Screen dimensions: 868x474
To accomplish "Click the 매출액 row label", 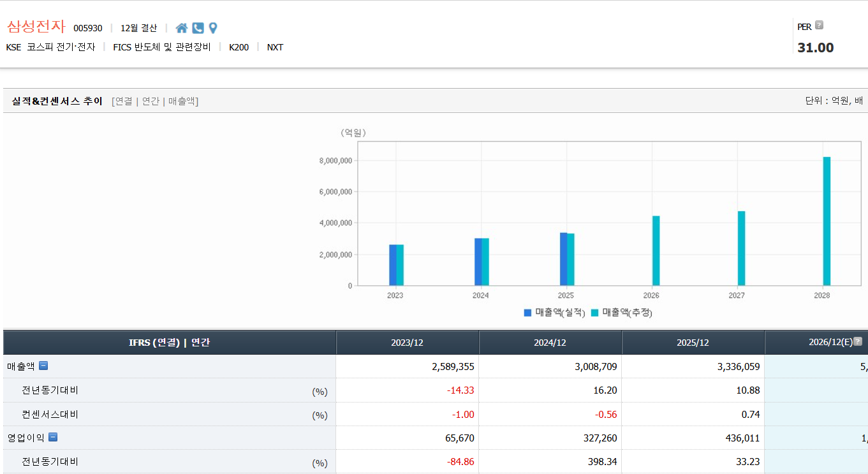I will [x=21, y=366].
